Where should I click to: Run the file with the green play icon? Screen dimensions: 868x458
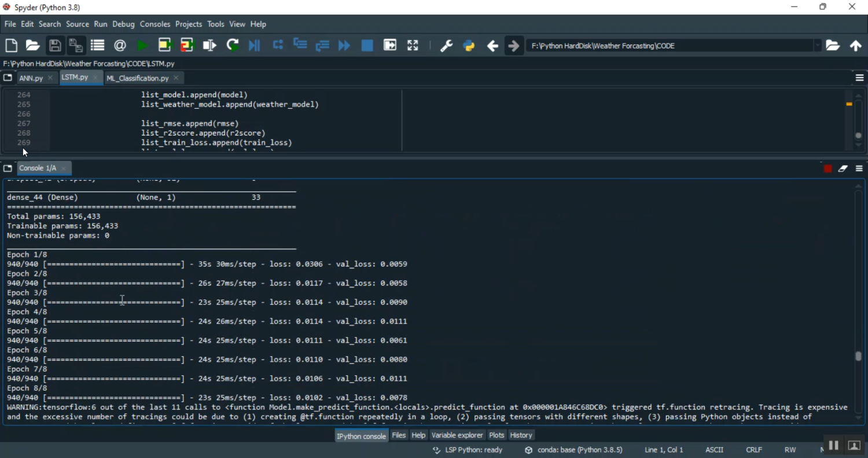pyautogui.click(x=142, y=46)
